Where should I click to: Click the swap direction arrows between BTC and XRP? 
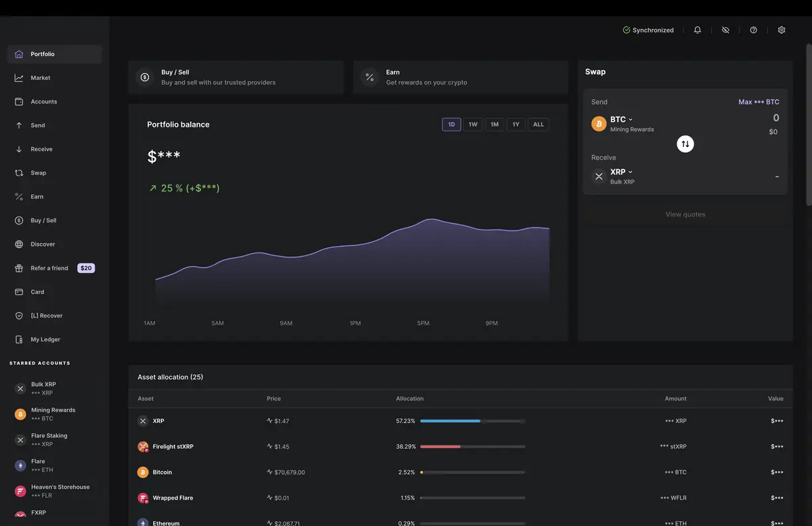(685, 144)
